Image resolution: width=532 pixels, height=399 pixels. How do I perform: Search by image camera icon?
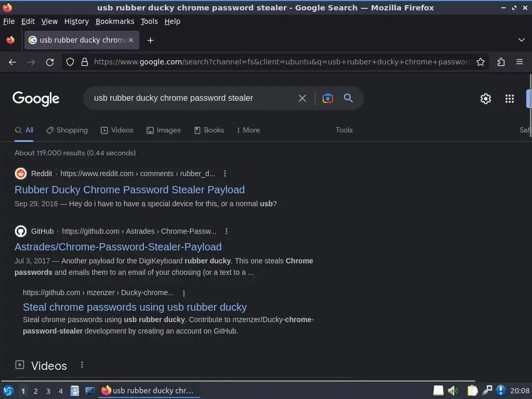click(x=327, y=98)
